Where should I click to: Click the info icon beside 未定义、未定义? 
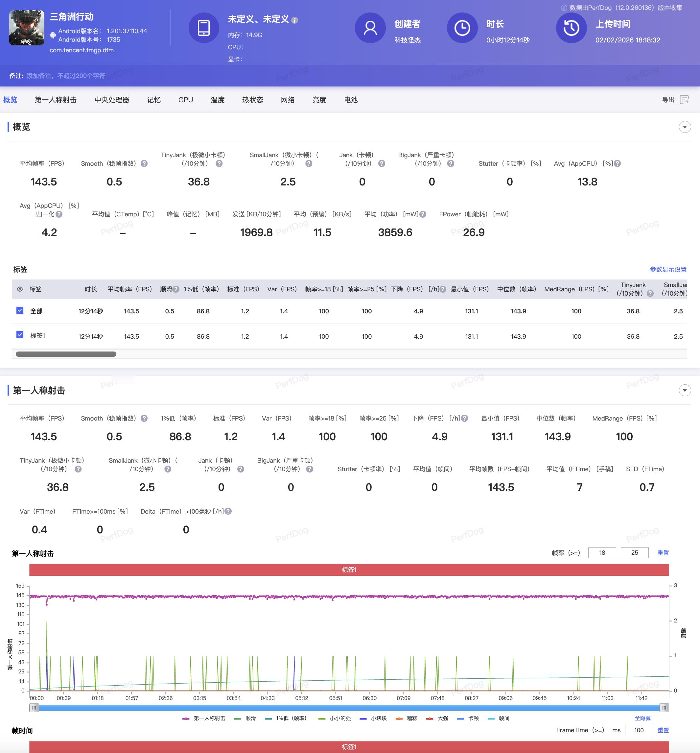coord(295,20)
